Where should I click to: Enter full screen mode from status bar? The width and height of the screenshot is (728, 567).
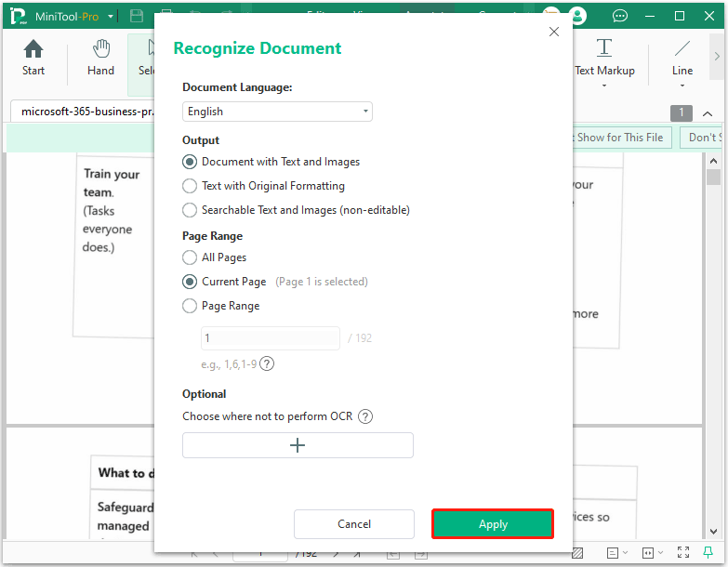(x=683, y=552)
